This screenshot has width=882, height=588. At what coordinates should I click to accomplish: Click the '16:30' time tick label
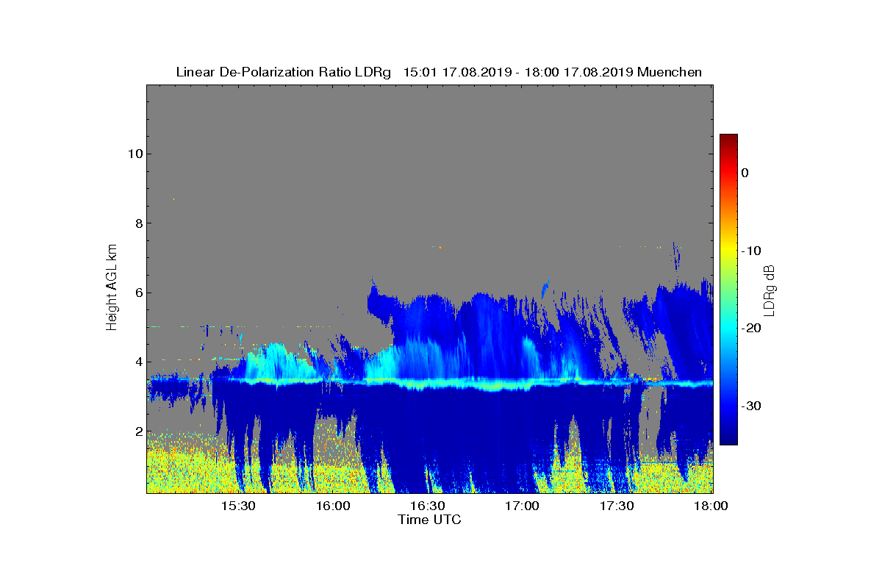[427, 506]
